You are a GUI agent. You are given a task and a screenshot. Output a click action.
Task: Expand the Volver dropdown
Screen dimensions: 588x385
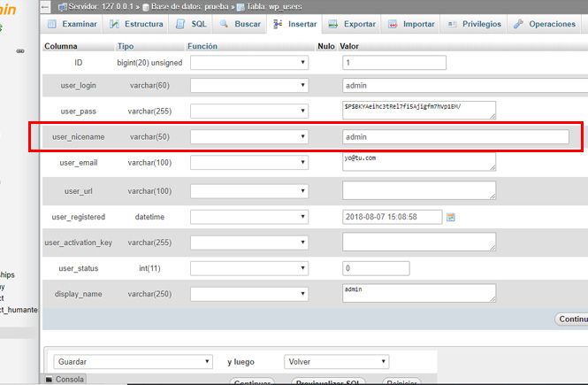pos(336,362)
